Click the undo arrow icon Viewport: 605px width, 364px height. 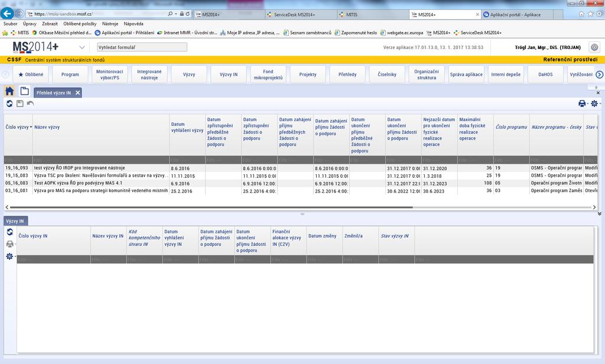tap(30, 104)
